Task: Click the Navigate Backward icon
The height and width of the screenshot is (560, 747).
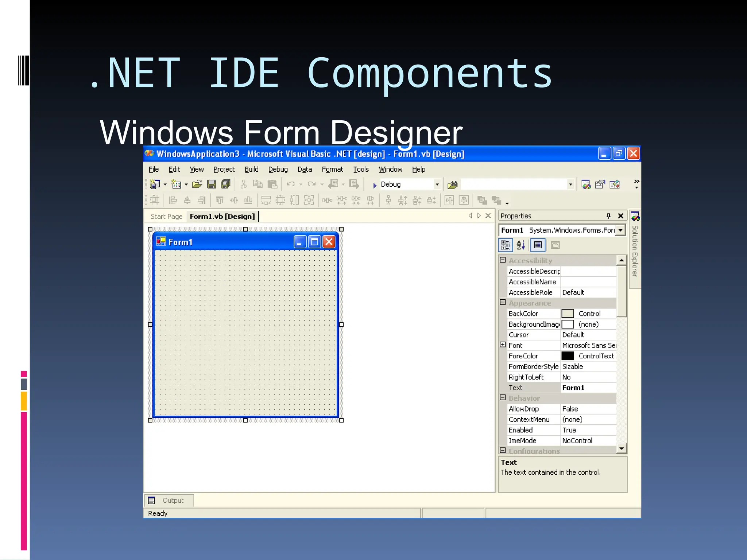Action: pos(333,184)
